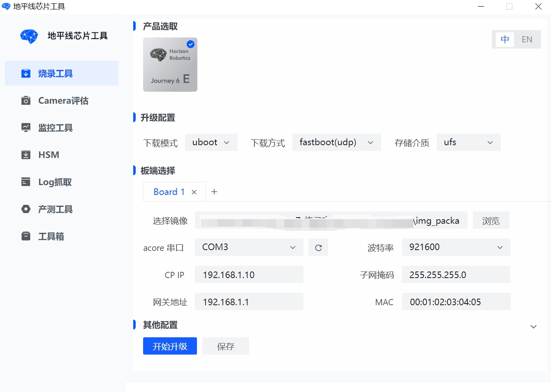Click the CP IP address field
The height and width of the screenshot is (392, 551).
[x=249, y=275]
